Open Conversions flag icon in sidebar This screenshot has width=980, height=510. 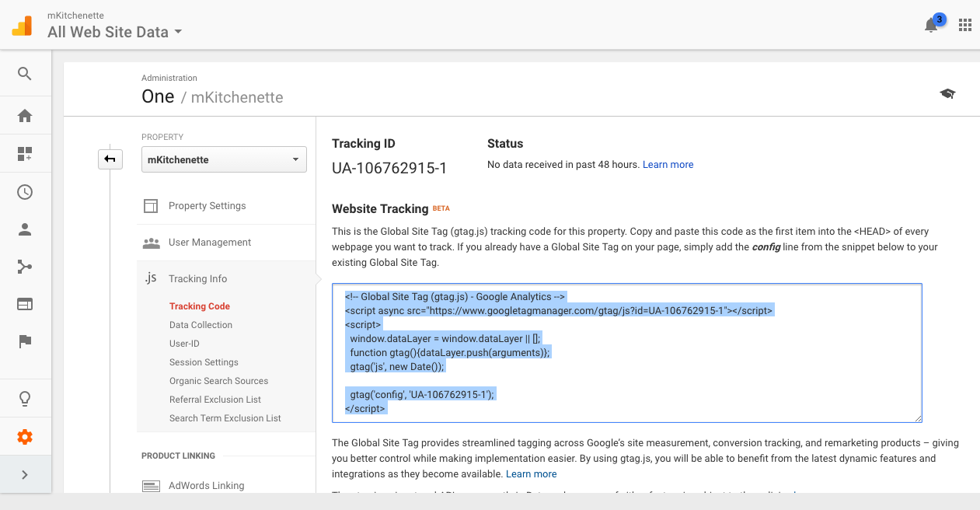click(x=25, y=341)
